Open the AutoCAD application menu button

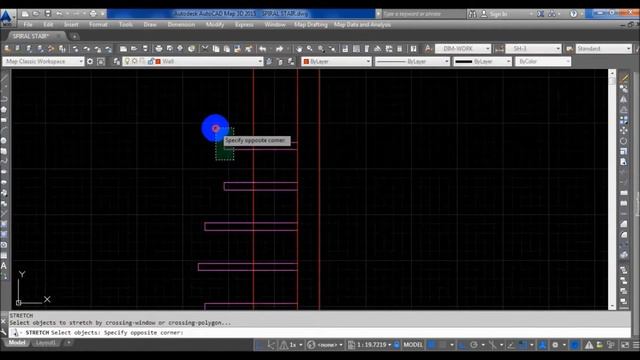pos(6,18)
